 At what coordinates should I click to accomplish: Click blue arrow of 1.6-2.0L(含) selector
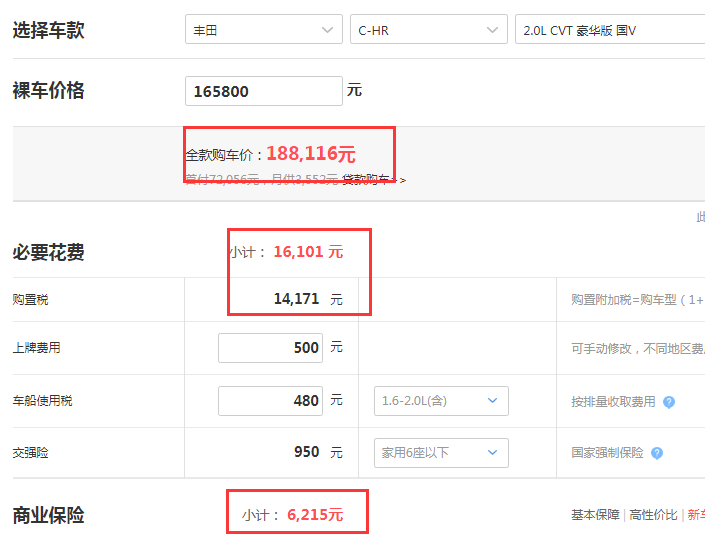pos(493,401)
